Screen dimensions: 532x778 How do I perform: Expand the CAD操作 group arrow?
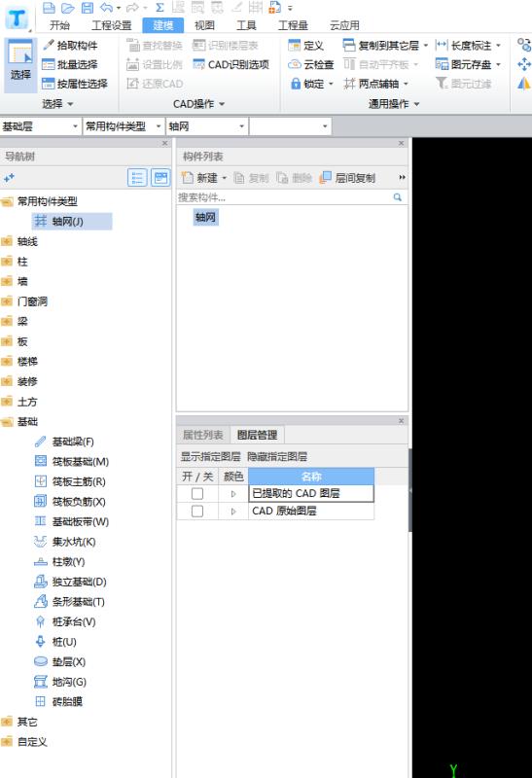(222, 104)
